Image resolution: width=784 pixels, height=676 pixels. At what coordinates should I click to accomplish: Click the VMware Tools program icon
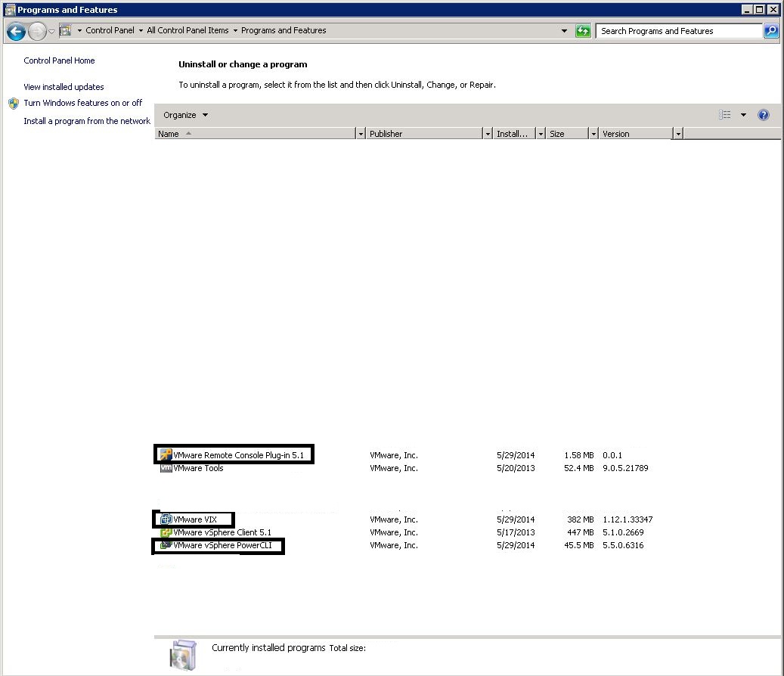coord(166,468)
